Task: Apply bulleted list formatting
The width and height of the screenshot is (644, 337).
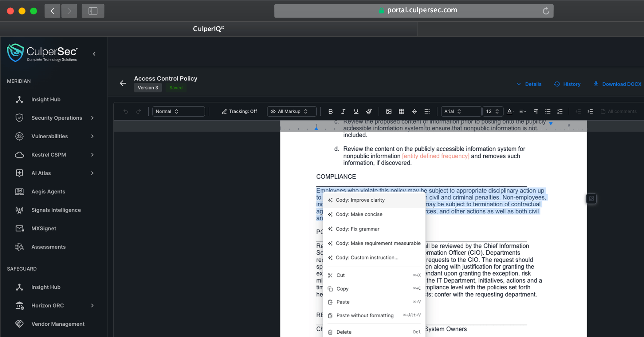Action: point(548,111)
